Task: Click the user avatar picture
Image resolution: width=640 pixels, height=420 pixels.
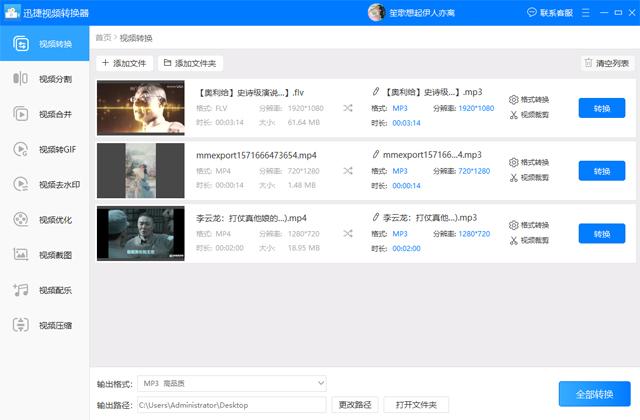Action: tap(376, 13)
